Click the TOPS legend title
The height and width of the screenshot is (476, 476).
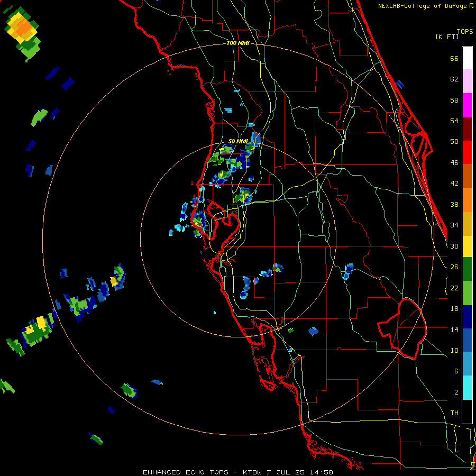(465, 32)
